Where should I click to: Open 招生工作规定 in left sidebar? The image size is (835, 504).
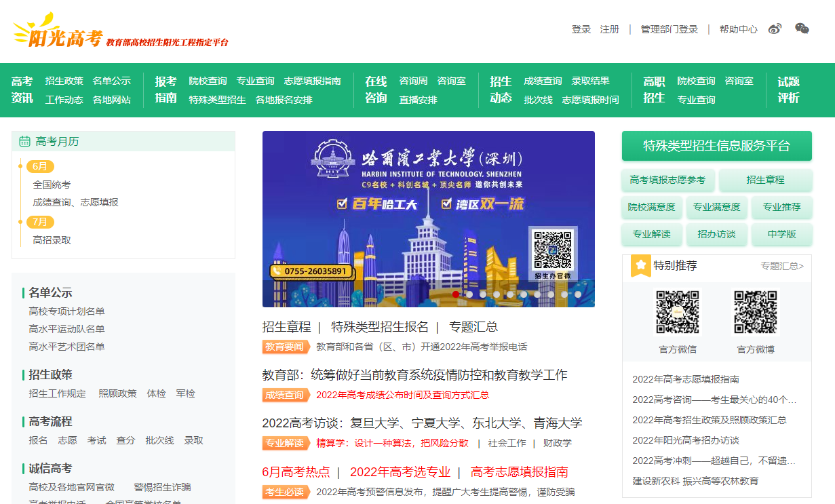coord(57,393)
